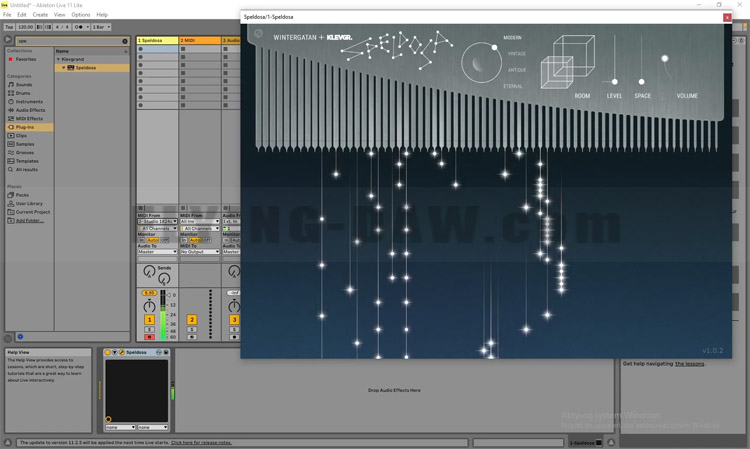750x449 pixels.
Task: Collapse the Klevgrand folder in browser
Action: [58, 59]
